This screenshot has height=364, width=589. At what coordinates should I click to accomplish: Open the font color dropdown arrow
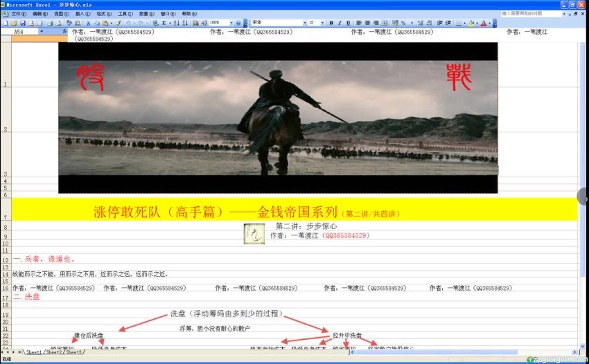tap(490, 23)
